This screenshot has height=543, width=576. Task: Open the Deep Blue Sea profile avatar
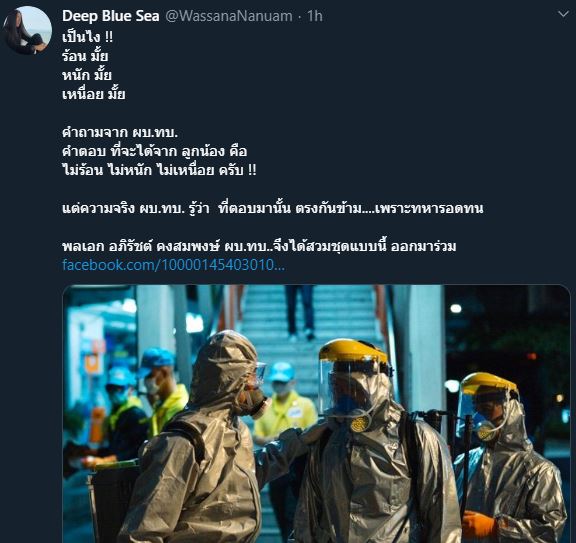[28, 30]
